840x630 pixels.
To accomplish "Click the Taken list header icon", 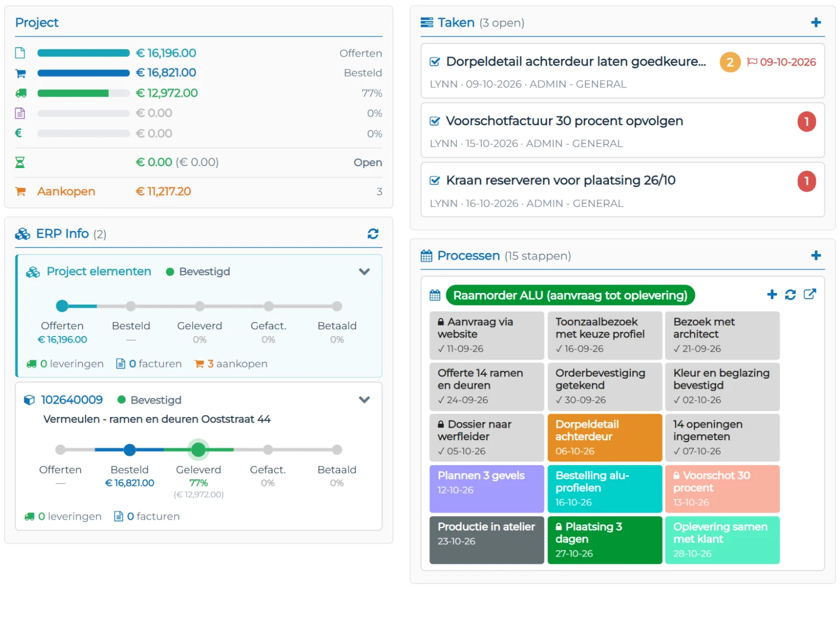I will (x=427, y=23).
